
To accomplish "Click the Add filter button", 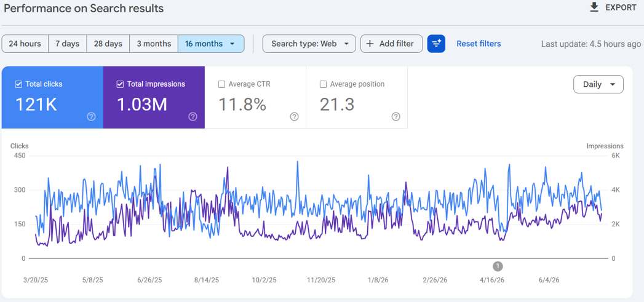I will tap(391, 44).
